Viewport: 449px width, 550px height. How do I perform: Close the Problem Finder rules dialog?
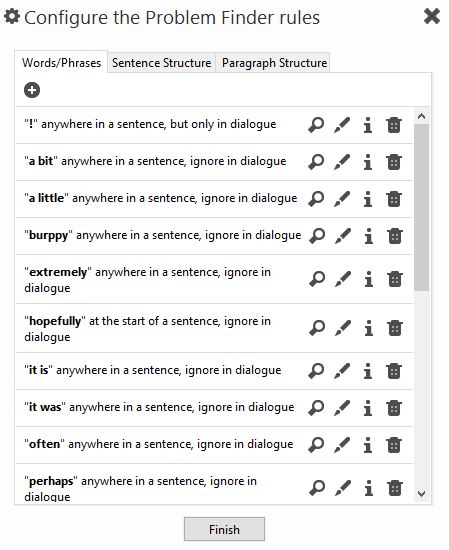pyautogui.click(x=432, y=16)
